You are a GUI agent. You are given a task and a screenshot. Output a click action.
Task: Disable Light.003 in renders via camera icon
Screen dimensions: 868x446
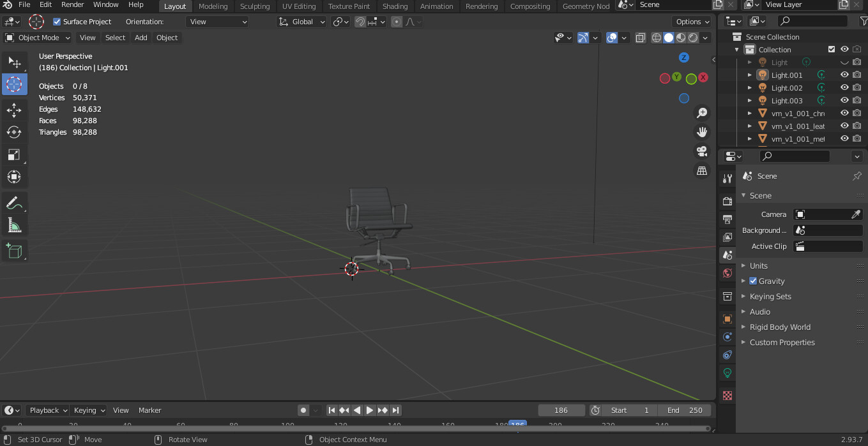coord(857,100)
